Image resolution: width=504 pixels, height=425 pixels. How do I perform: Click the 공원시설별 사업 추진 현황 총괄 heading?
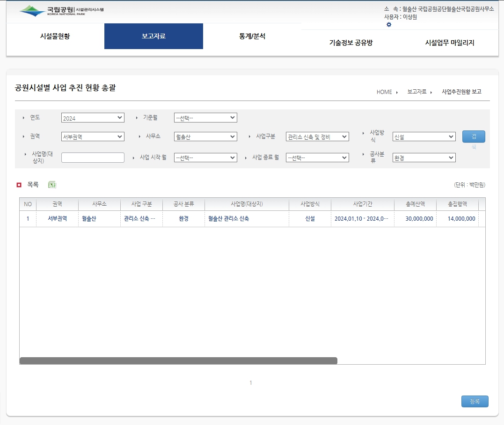coord(65,88)
